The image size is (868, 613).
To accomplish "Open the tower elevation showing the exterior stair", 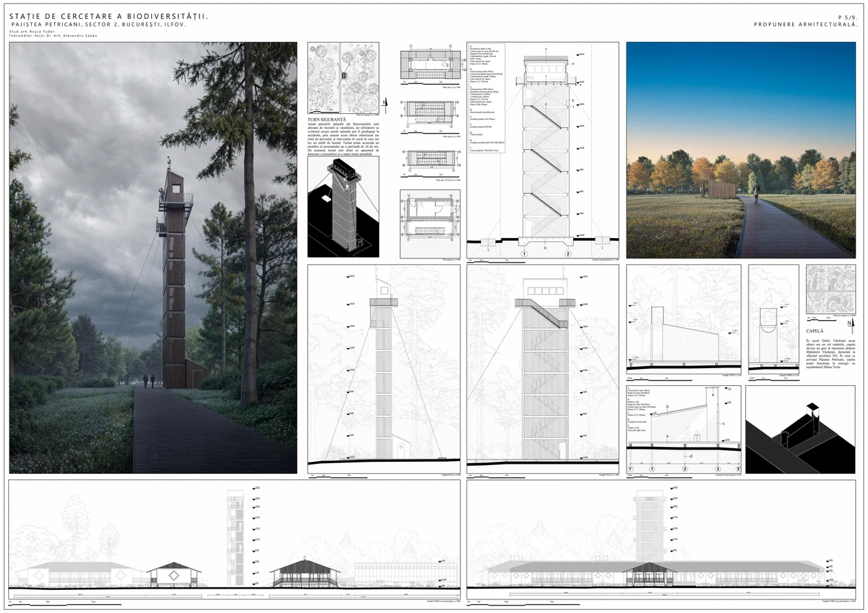I will point(542,369).
